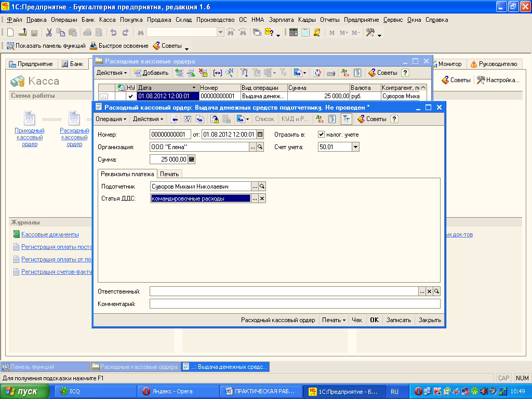Click the Номер field in order form
The image size is (532, 399).
[x=170, y=135]
